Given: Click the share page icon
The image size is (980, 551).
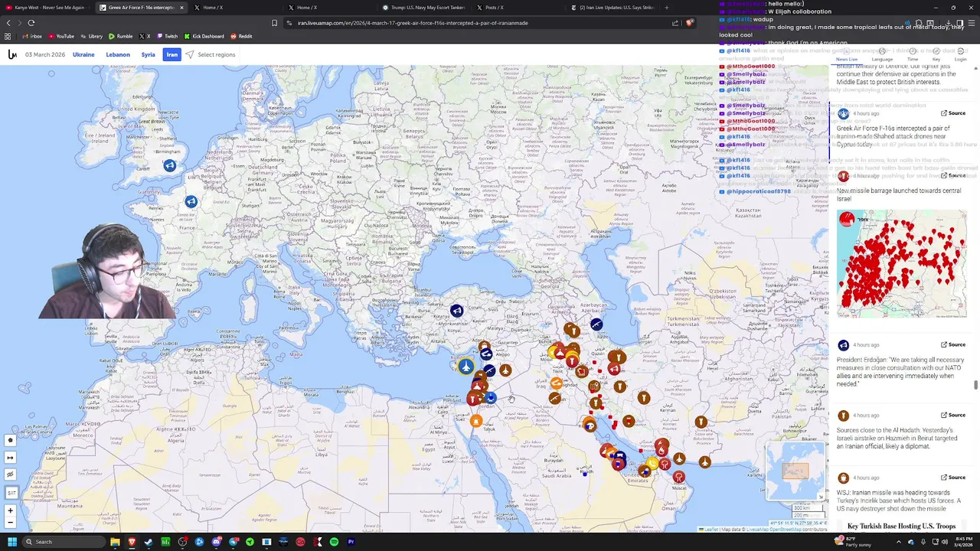Looking at the screenshot, I should tap(675, 23).
